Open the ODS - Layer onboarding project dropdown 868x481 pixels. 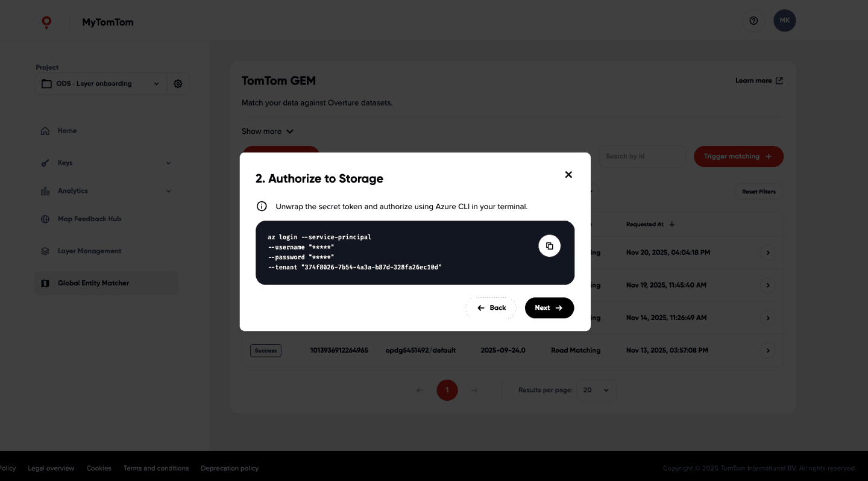pyautogui.click(x=101, y=84)
